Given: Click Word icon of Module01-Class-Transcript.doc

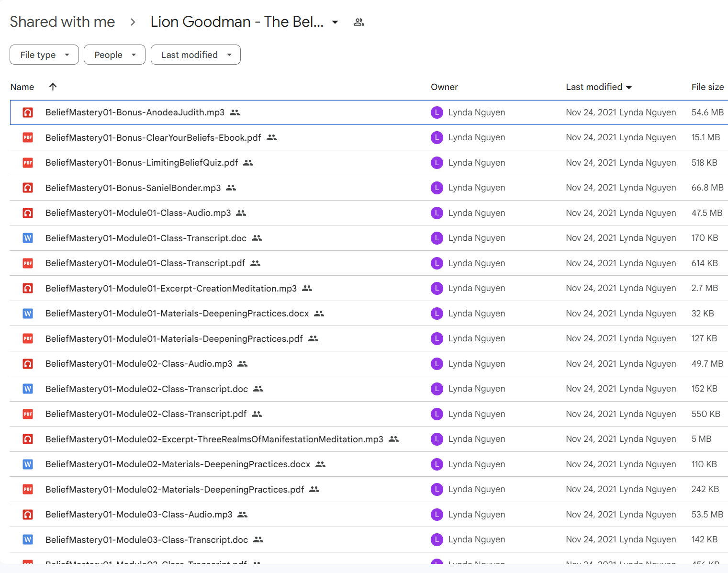Looking at the screenshot, I should [x=28, y=238].
